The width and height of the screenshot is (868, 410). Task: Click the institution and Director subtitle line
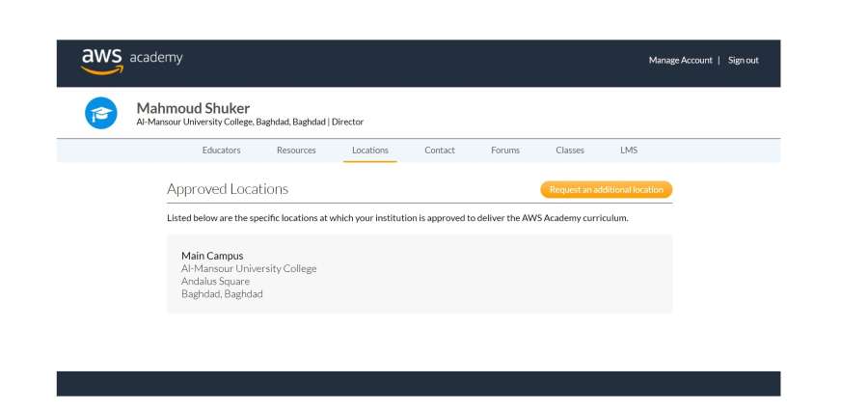(250, 123)
